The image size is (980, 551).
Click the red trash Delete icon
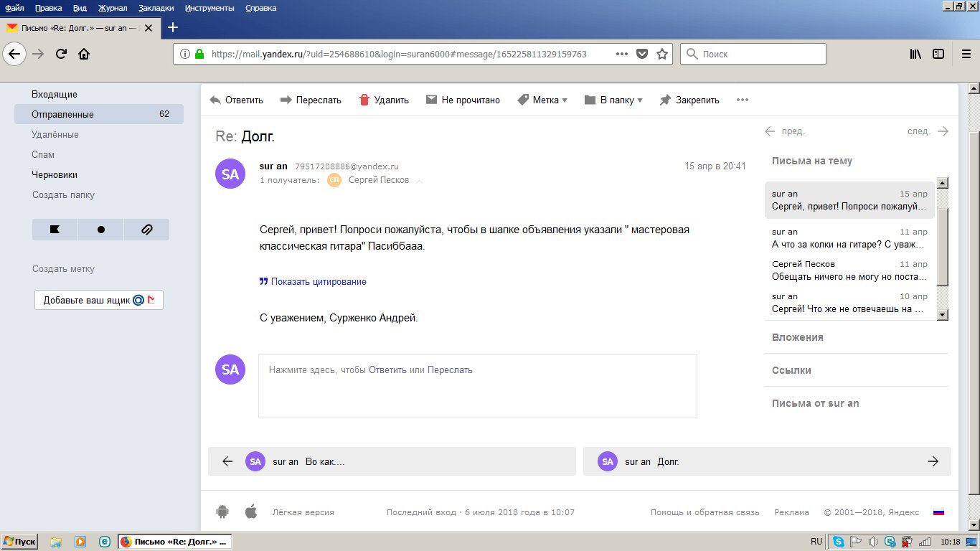pyautogui.click(x=364, y=100)
